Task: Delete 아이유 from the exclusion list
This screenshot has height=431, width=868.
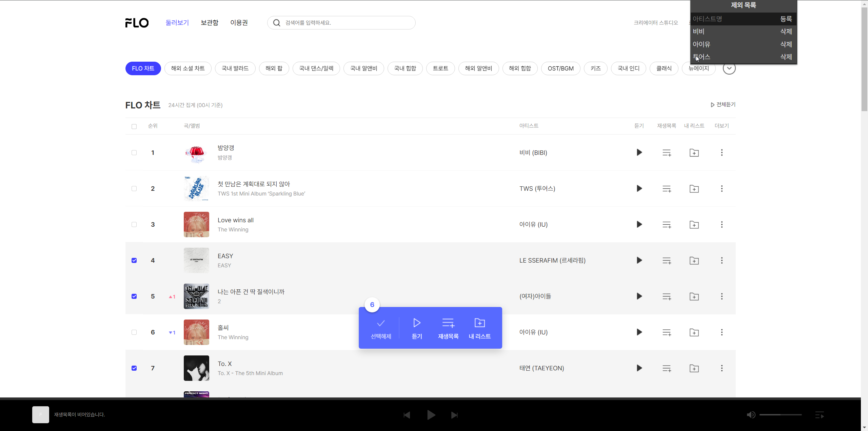Action: tap(786, 44)
